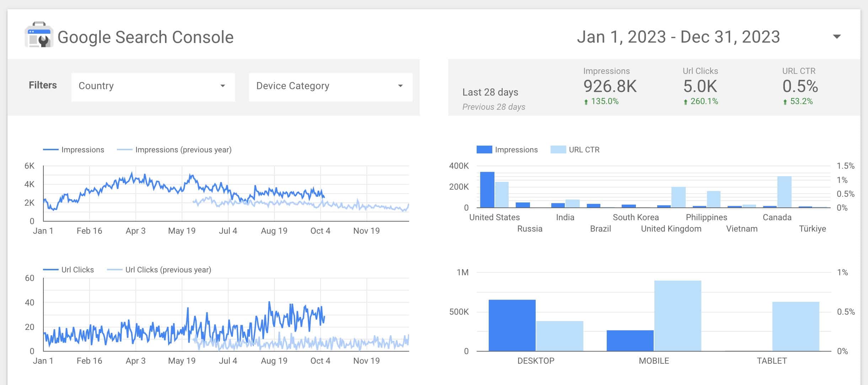Viewport: 868px width, 385px height.
Task: Expand the date range picker arrow
Action: 837,37
